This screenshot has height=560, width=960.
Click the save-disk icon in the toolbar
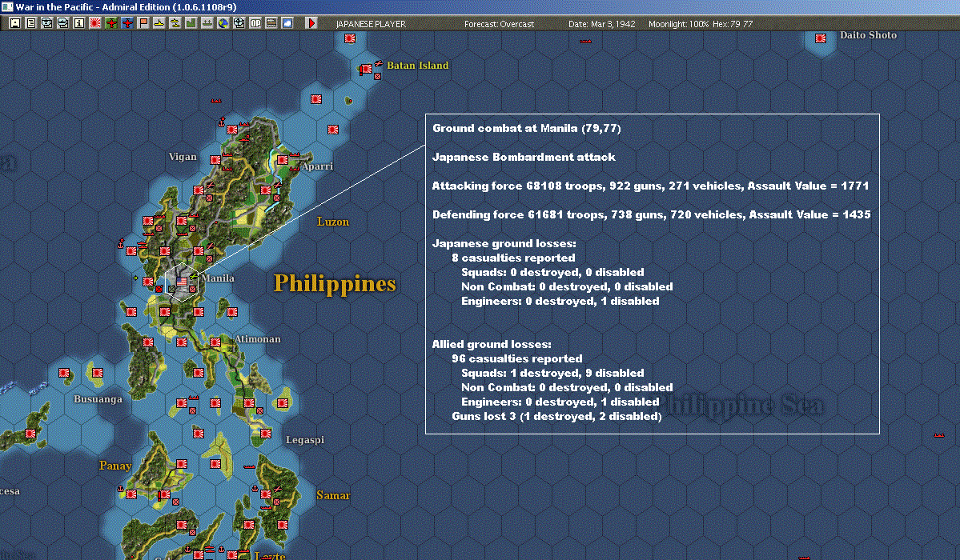coord(14,23)
